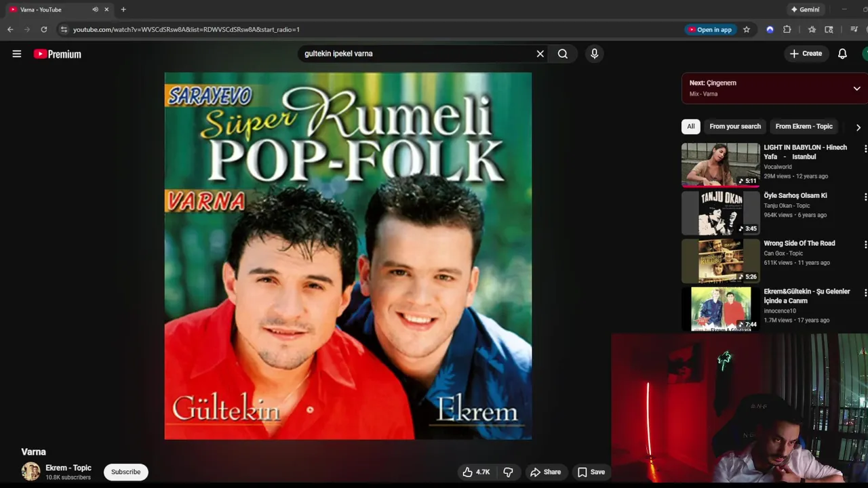The width and height of the screenshot is (868, 488).
Task: Click 'innocence10' channel name
Action: (780, 311)
